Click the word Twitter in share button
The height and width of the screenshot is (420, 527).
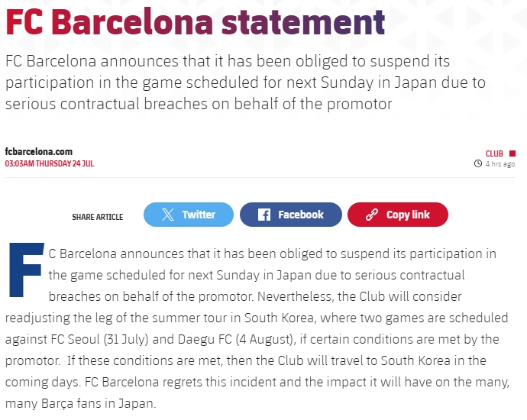pos(199,215)
